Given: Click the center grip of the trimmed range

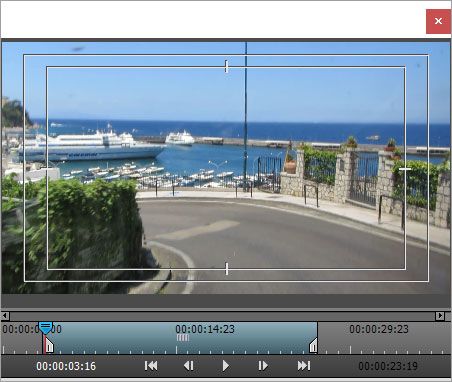Looking at the screenshot, I should [183, 338].
